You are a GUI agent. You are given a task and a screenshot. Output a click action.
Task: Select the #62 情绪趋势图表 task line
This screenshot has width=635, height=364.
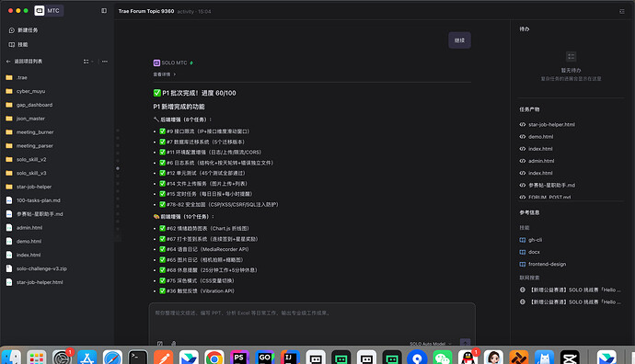pos(204,229)
